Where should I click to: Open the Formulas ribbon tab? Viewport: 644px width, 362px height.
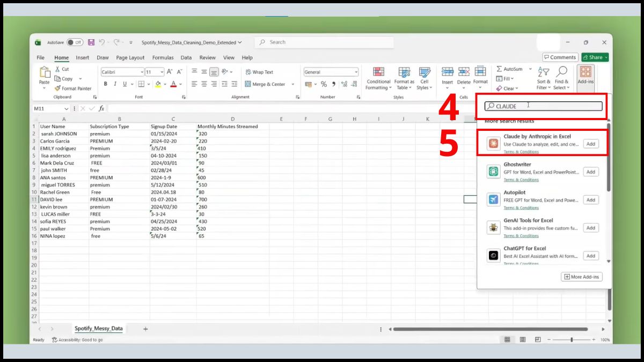(163, 57)
